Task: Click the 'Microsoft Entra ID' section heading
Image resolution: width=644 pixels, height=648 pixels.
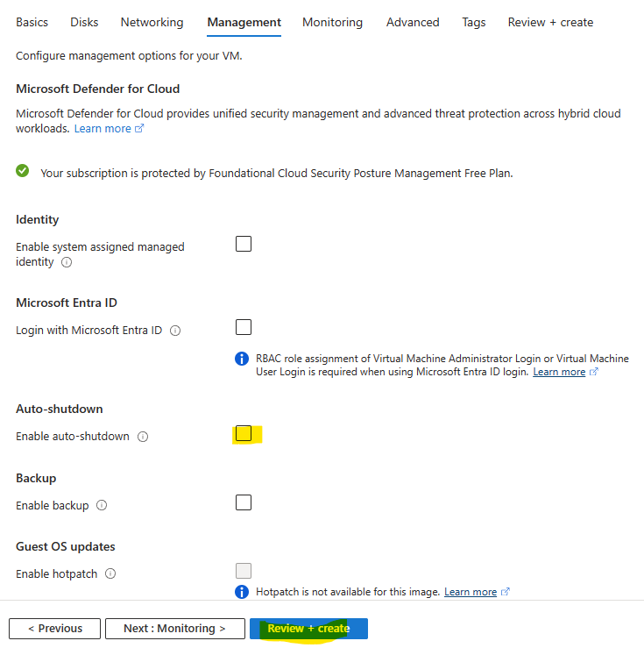Action: [x=67, y=303]
